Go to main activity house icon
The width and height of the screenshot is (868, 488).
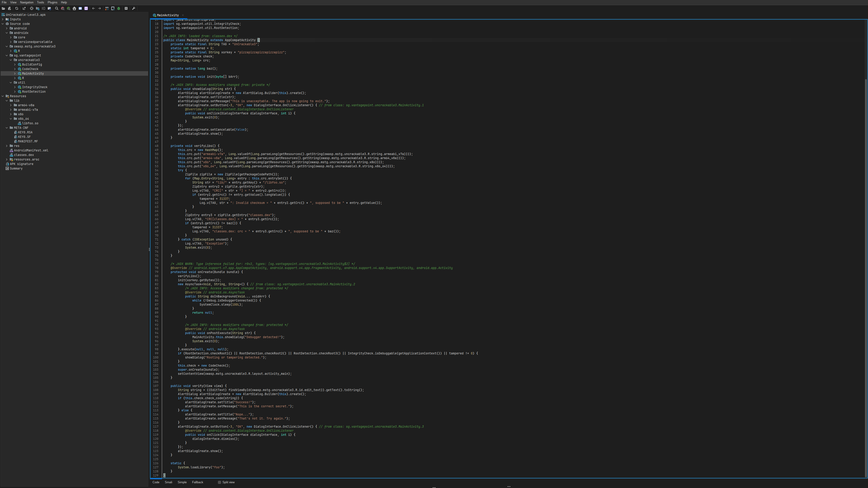coord(74,8)
